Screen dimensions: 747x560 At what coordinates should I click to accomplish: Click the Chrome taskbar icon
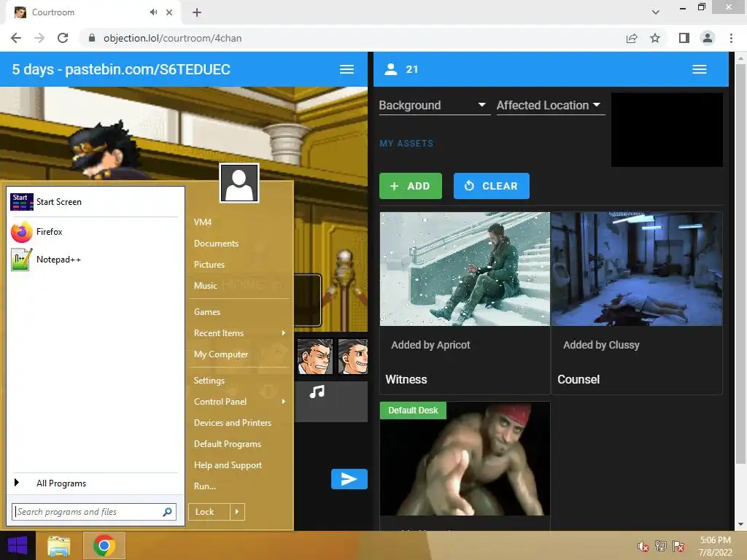(104, 545)
